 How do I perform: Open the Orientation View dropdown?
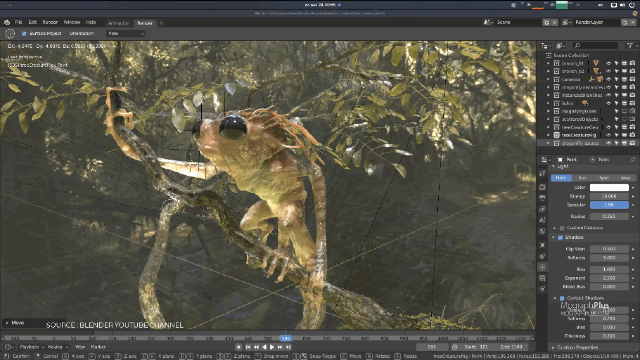(126, 33)
